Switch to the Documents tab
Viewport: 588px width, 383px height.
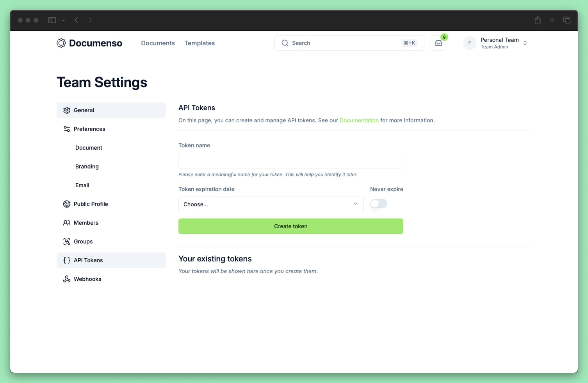pyautogui.click(x=158, y=43)
